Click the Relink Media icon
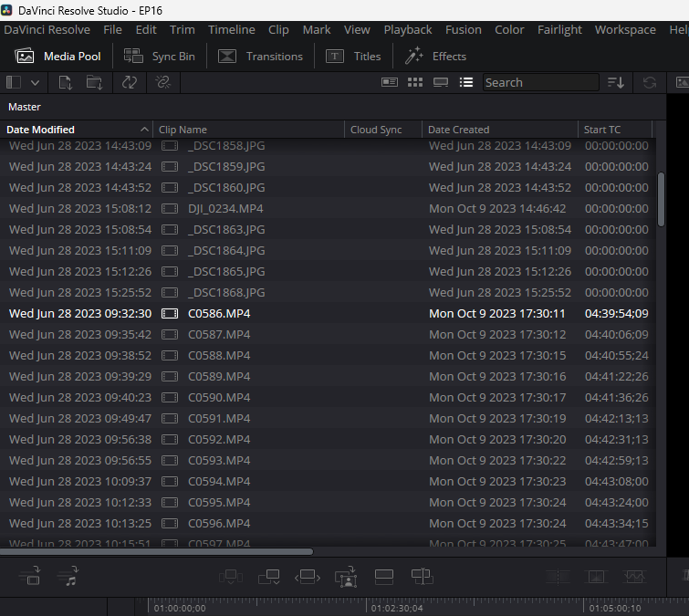 [163, 83]
